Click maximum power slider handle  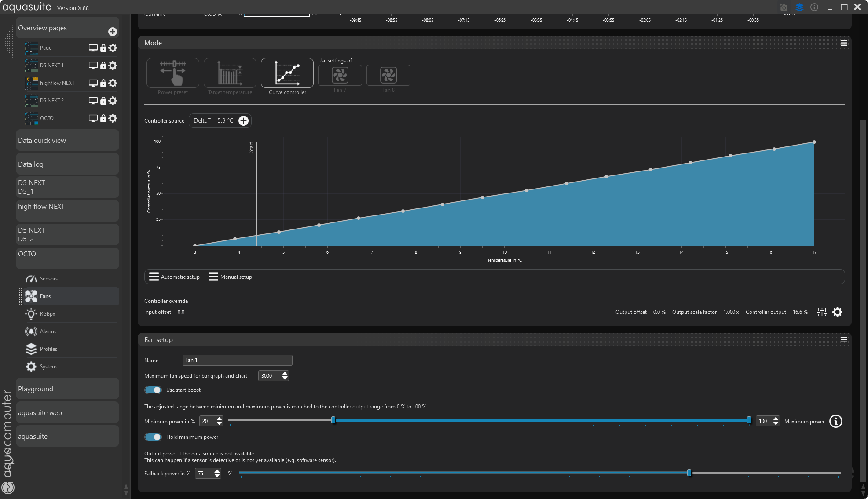[749, 420]
